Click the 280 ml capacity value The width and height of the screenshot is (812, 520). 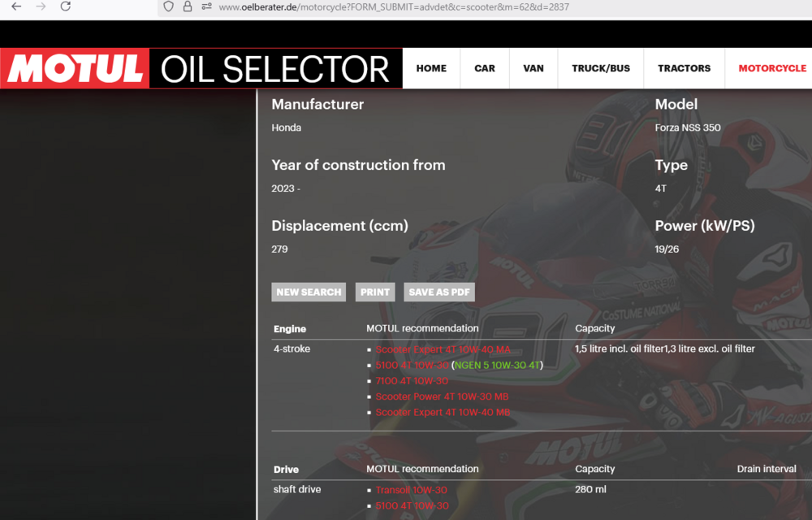[590, 489]
